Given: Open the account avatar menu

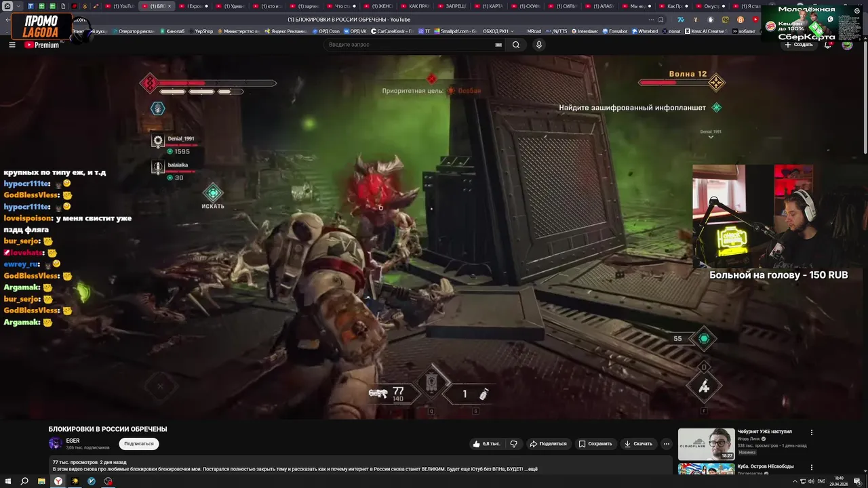Looking at the screenshot, I should [847, 45].
